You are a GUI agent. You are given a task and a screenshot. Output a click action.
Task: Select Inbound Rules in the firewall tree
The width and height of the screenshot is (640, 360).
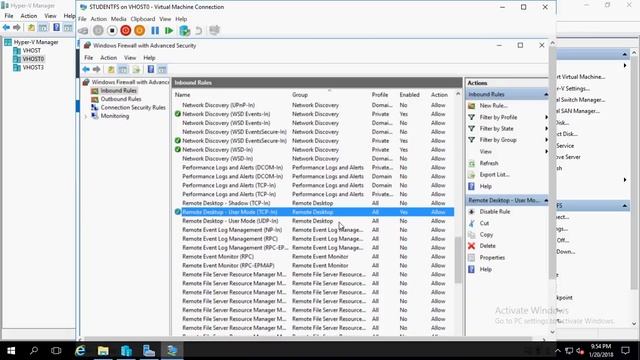tap(118, 91)
